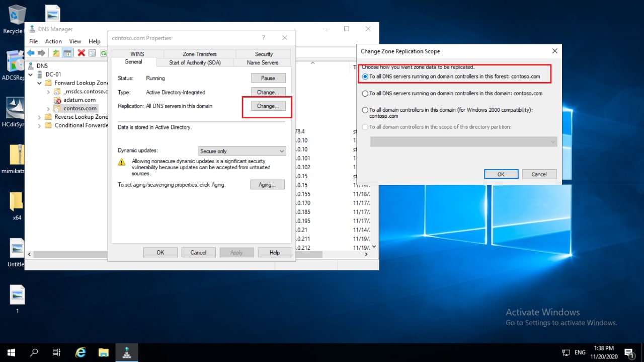
Task: Open the notification center icon
Action: click(629, 352)
